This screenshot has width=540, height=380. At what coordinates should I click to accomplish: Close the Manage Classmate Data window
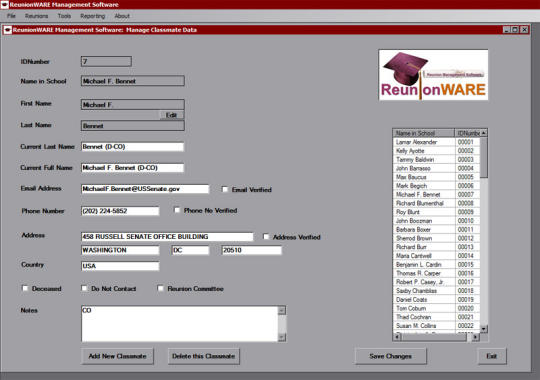pos(524,30)
